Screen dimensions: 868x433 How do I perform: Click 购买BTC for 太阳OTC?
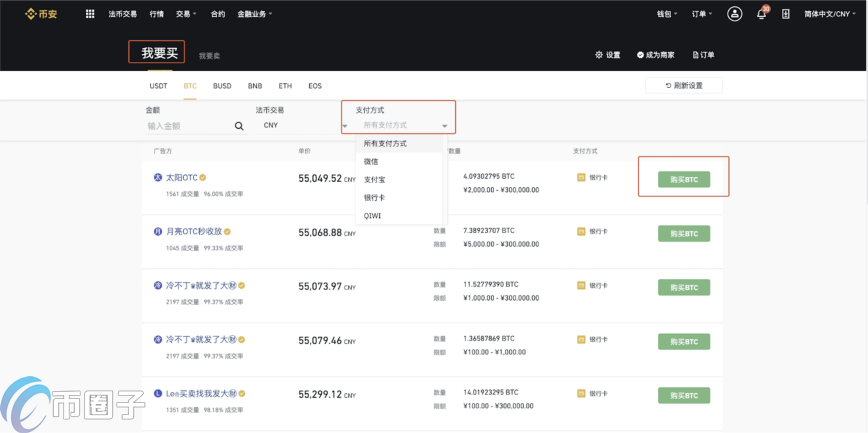(684, 179)
